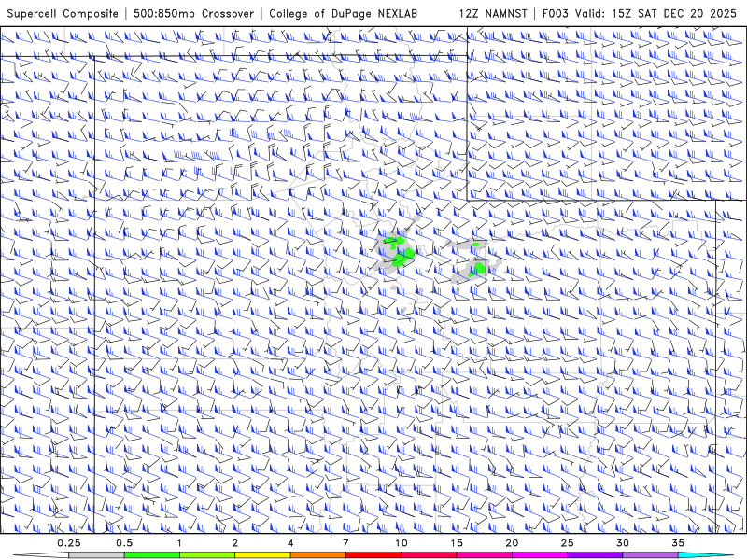Click the legend value 15

[457, 543]
